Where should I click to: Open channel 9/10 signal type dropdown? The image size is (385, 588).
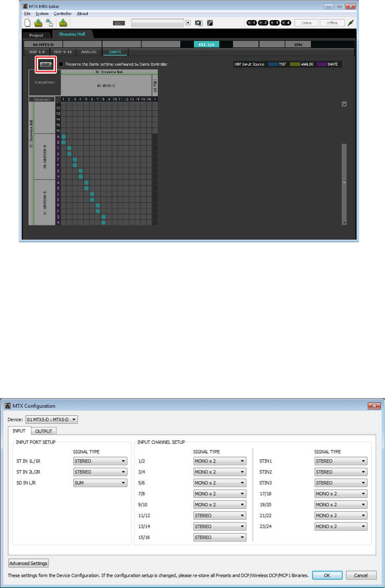coord(220,505)
